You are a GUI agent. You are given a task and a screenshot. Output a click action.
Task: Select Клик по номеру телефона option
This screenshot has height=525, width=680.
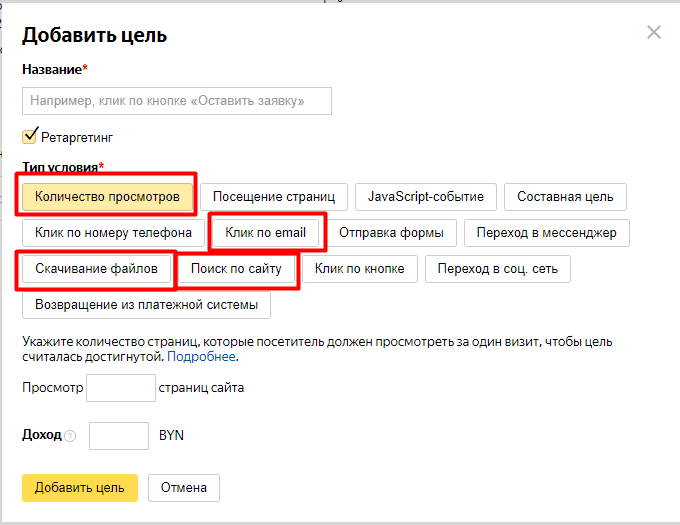[113, 233]
